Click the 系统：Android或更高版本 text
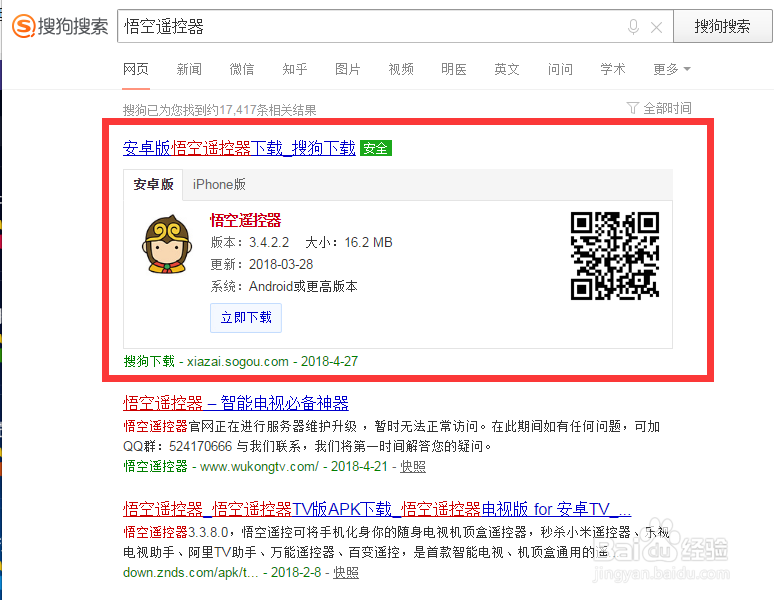 [284, 286]
